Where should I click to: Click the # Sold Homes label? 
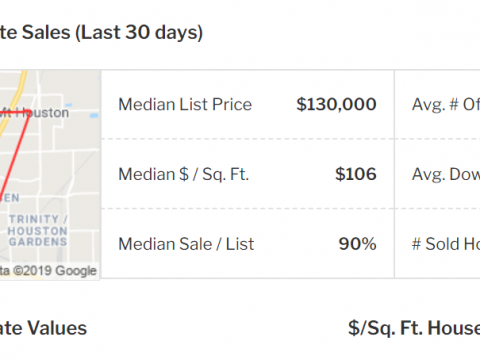point(446,244)
